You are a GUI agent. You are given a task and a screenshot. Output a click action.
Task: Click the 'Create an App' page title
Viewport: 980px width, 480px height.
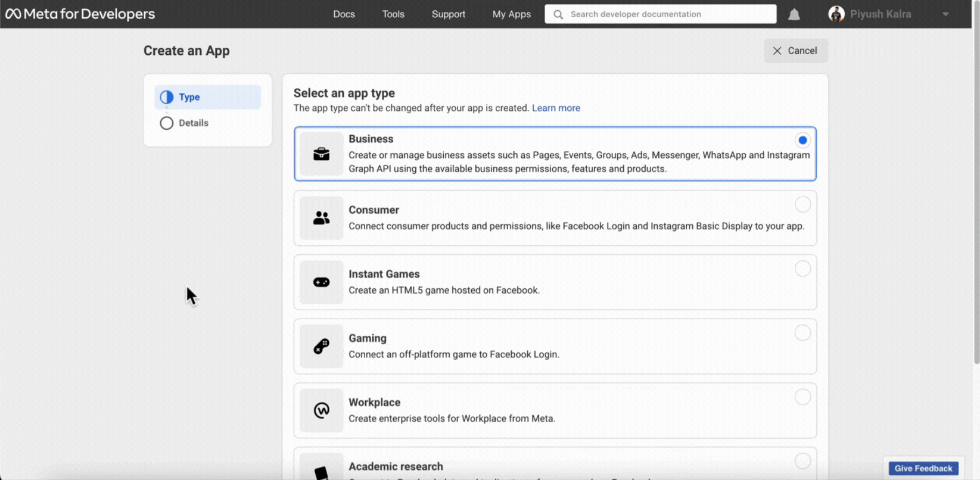tap(186, 51)
